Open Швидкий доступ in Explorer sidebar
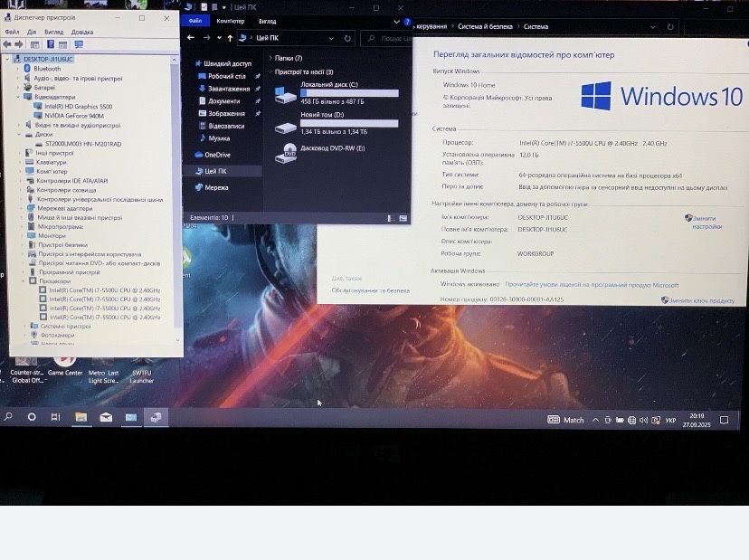 [227, 63]
